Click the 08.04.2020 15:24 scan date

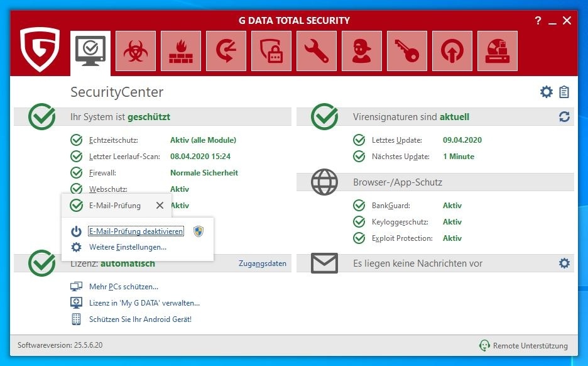(x=200, y=157)
